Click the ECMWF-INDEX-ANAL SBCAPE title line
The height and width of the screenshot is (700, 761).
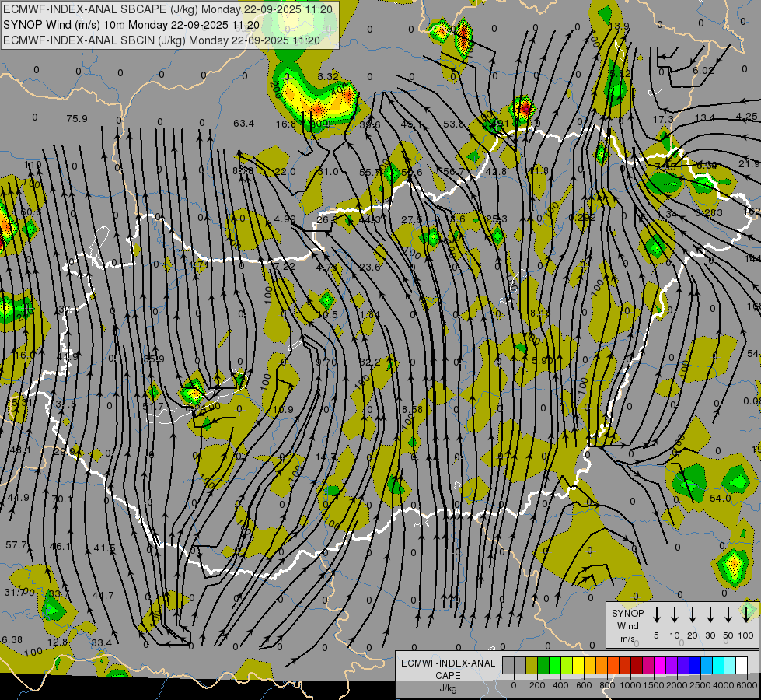pyautogui.click(x=168, y=10)
